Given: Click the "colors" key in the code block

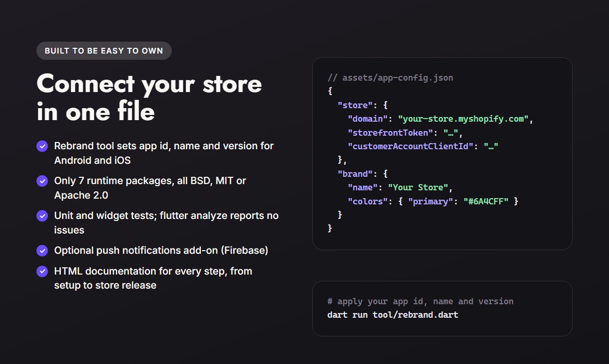Looking at the screenshot, I should click(x=367, y=201).
